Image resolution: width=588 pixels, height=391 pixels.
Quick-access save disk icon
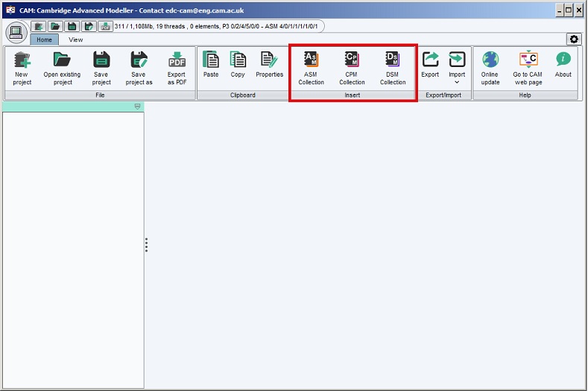[72, 26]
